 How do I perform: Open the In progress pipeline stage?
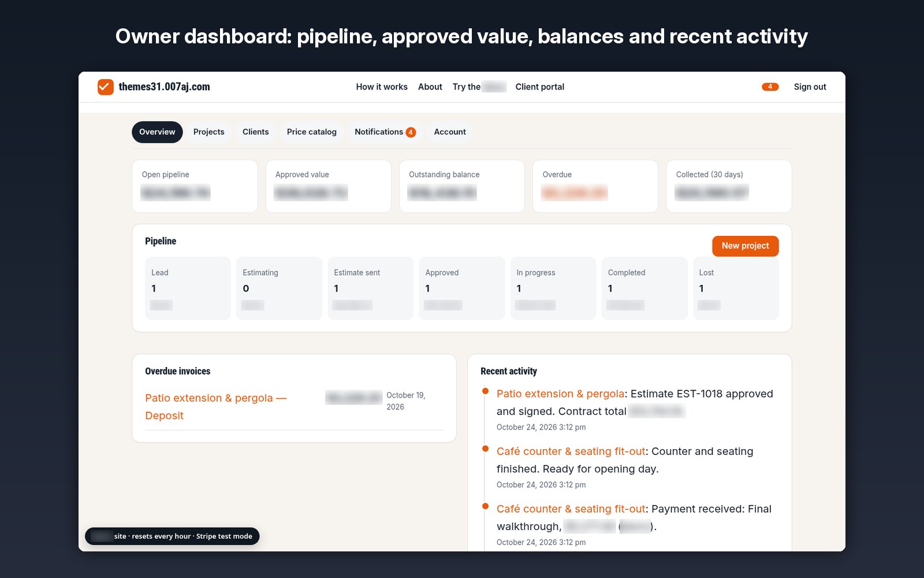[x=553, y=288]
